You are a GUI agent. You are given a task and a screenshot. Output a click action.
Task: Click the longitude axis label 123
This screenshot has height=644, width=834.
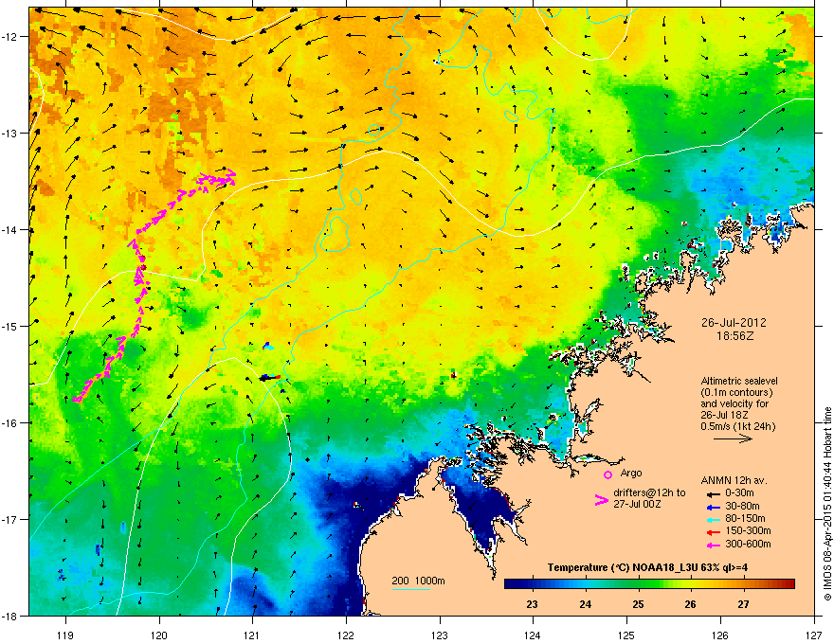click(x=440, y=635)
